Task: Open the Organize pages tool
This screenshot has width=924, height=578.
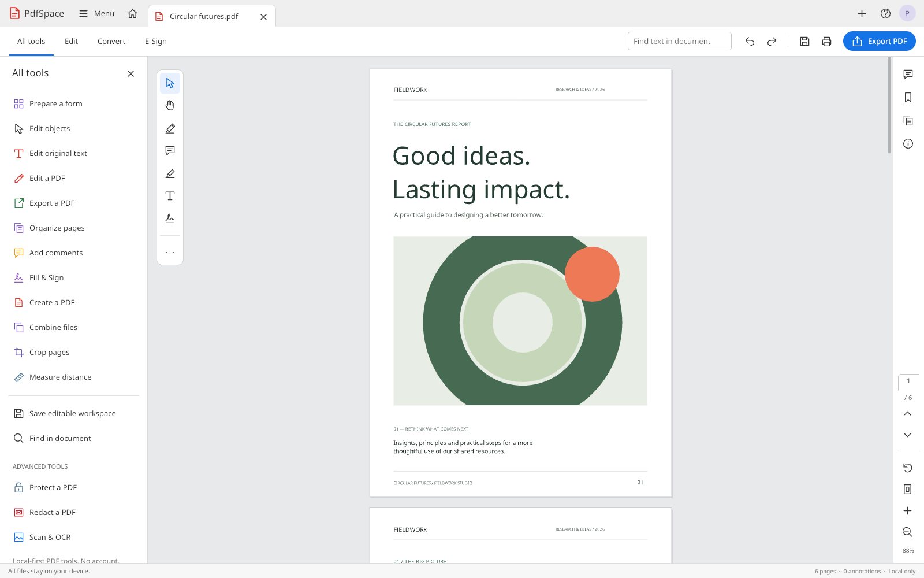Action: (74, 228)
